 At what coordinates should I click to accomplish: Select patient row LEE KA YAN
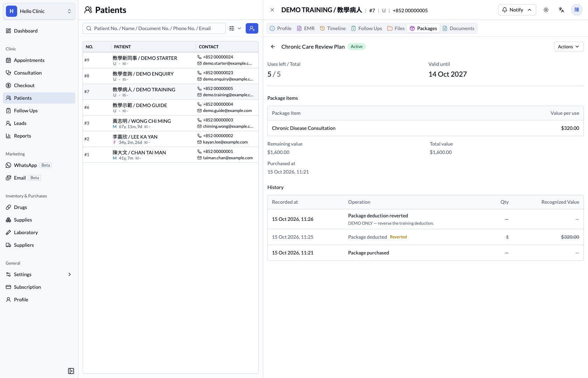pyautogui.click(x=170, y=139)
